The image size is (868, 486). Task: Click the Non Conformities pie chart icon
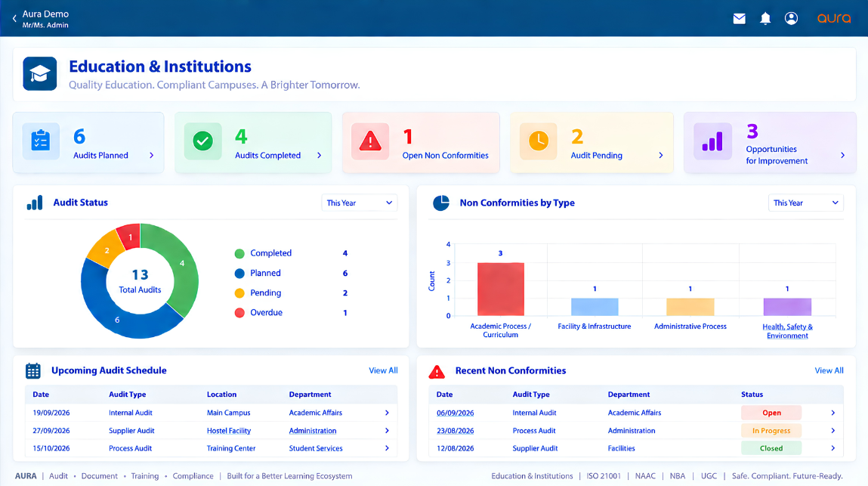(441, 203)
